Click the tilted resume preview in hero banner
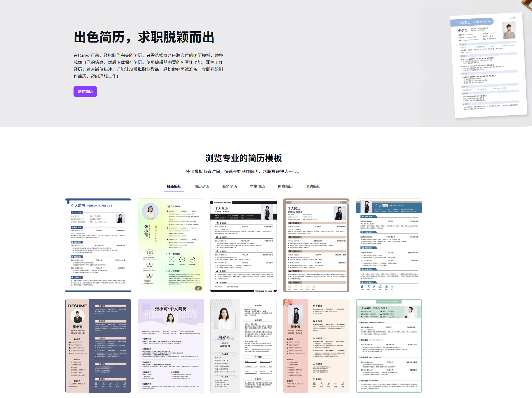Viewport: 532px width, 398px height. (x=488, y=66)
